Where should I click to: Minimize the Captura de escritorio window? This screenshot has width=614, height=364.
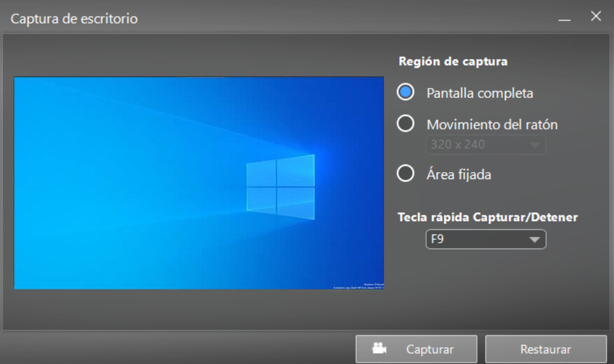click(x=564, y=19)
